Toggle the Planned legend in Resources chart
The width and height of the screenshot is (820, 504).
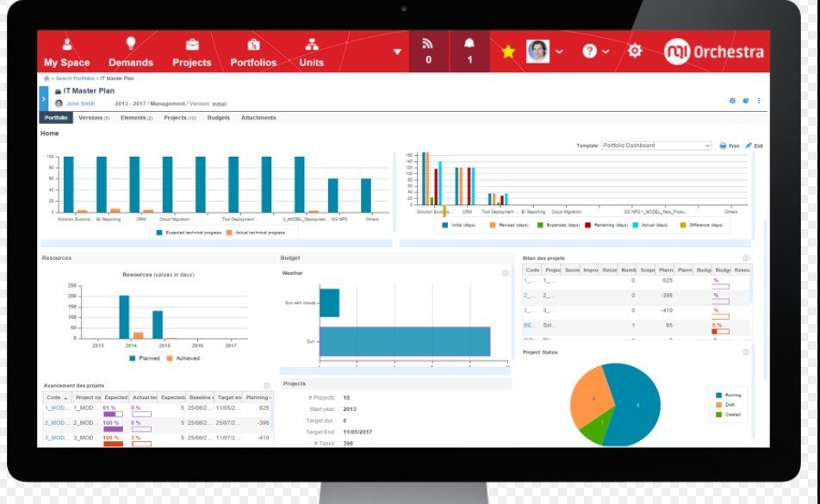click(145, 358)
